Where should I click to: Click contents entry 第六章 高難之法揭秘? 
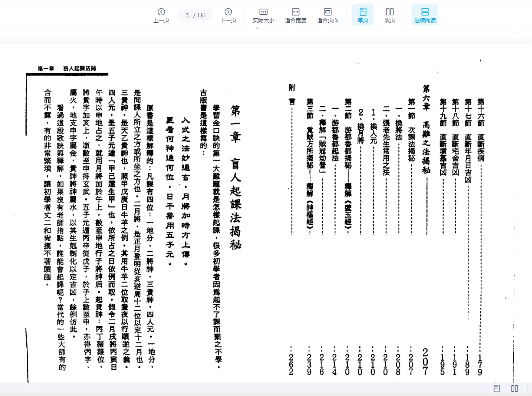click(426, 129)
